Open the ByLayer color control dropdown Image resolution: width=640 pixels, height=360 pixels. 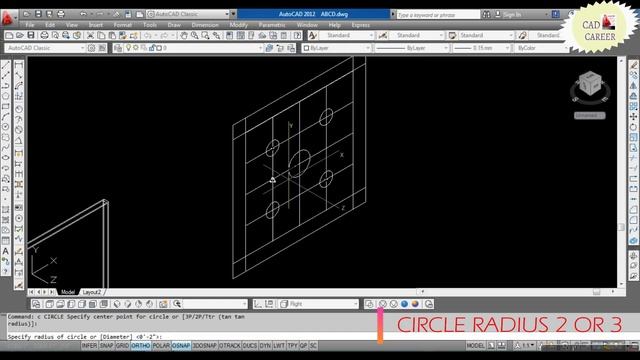click(337, 48)
